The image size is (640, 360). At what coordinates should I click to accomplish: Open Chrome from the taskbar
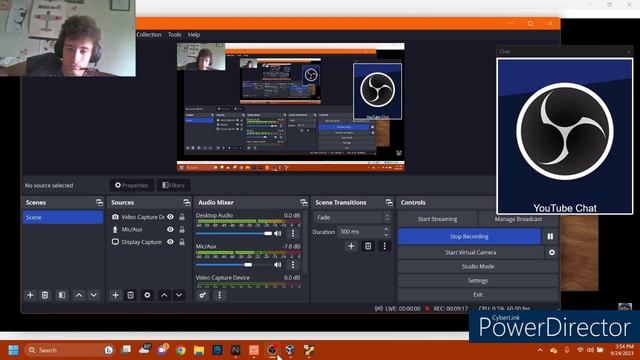pos(180,350)
